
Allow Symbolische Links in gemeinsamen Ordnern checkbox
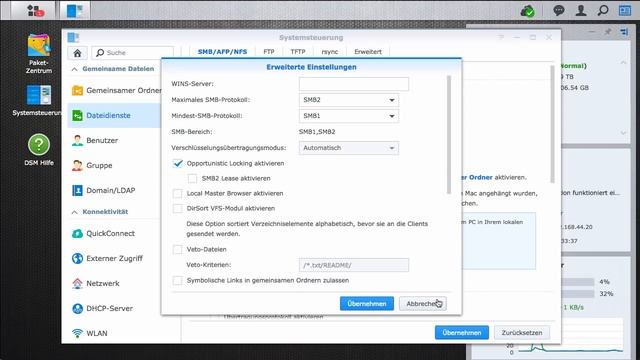click(178, 280)
